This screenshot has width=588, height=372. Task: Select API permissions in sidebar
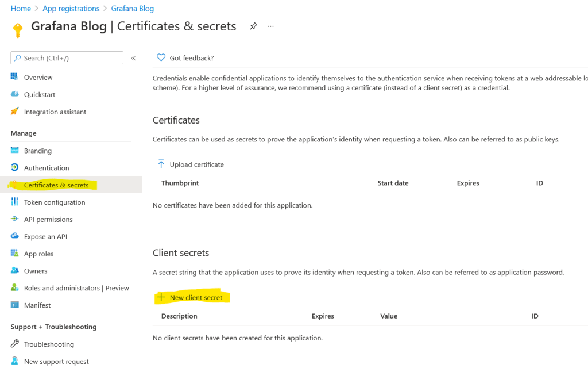click(x=48, y=220)
